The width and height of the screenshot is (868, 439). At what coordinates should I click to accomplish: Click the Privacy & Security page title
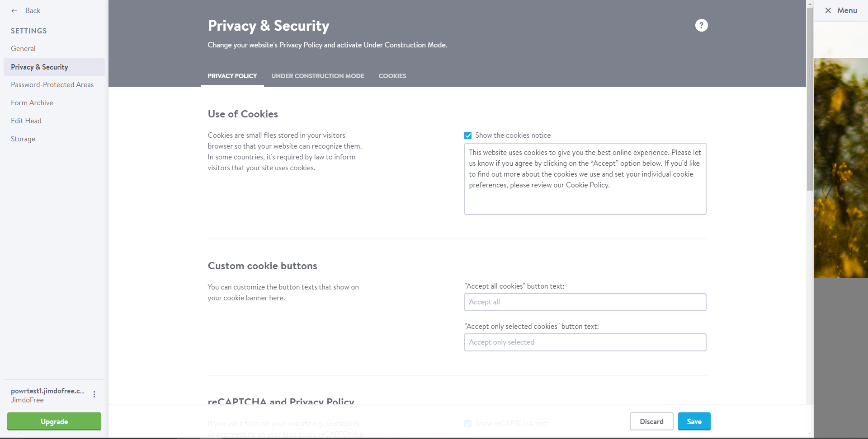coord(269,26)
